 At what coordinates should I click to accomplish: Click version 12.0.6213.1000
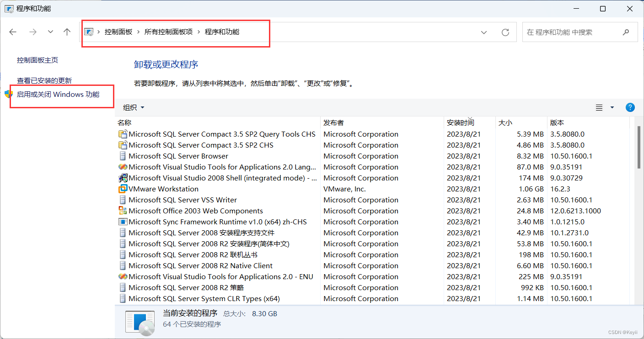pos(576,211)
